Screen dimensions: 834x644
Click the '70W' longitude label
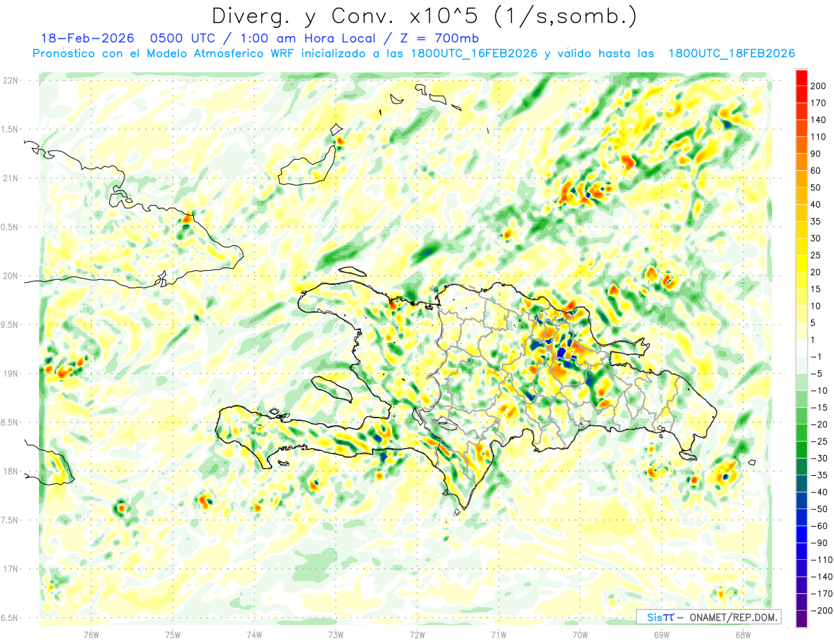click(x=580, y=634)
